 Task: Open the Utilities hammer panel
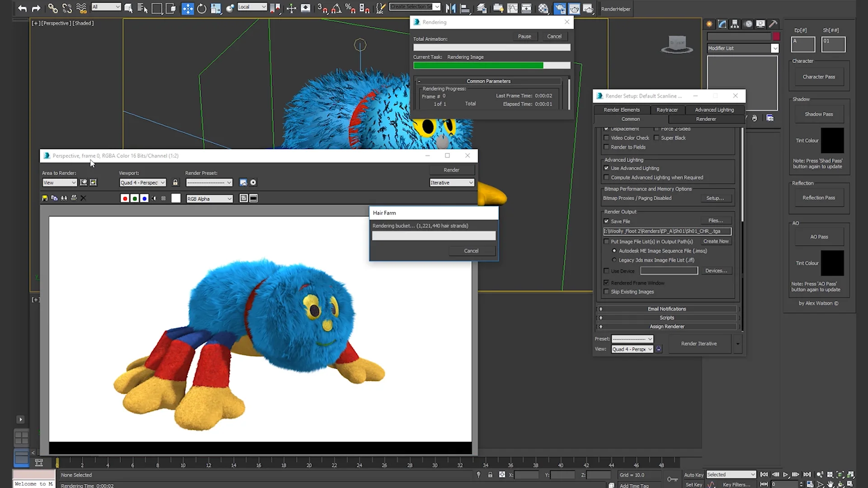point(774,24)
